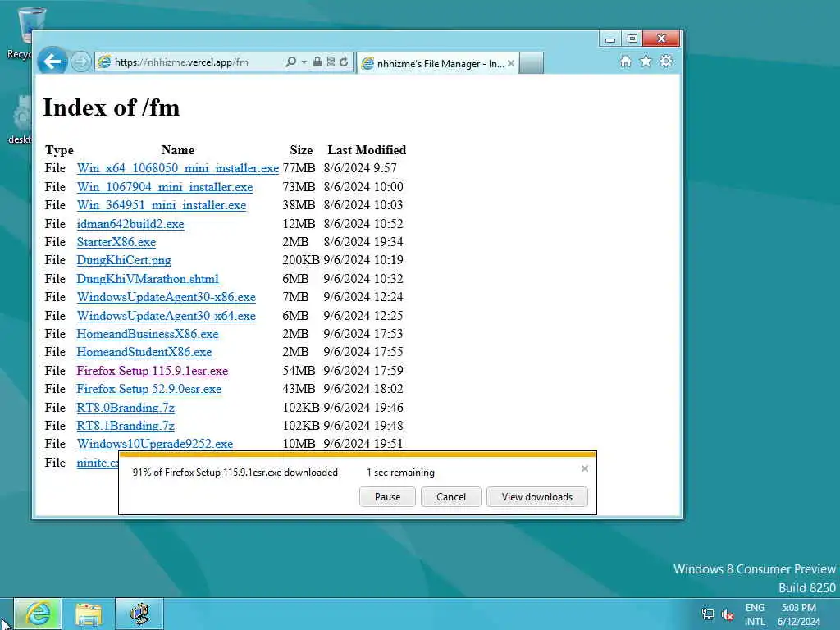This screenshot has width=840, height=630.
Task: Open the DungKhiCert.png link
Action: [x=124, y=260]
